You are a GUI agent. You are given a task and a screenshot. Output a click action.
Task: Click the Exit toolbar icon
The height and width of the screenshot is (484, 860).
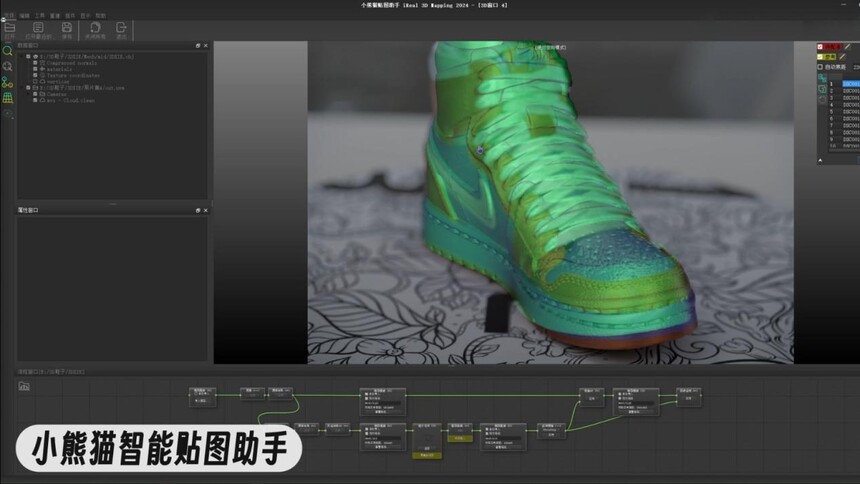click(121, 27)
